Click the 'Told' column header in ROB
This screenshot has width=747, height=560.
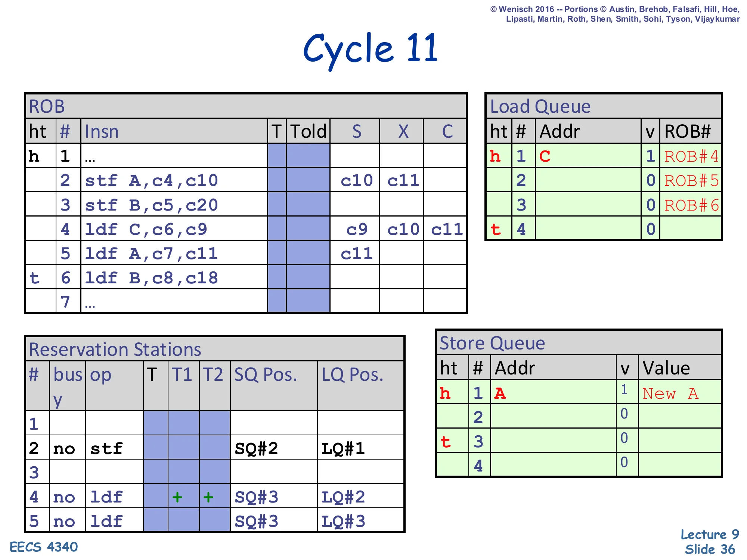[309, 132]
